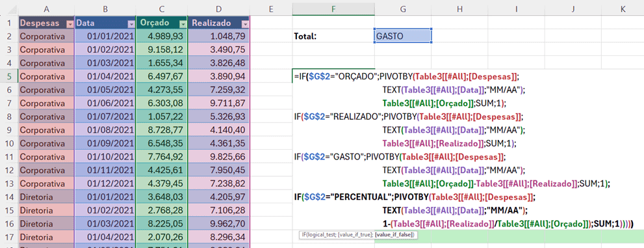Screen dimensions: 644x248
Task: Click Realizado value 8.296,34
Action: point(218,237)
